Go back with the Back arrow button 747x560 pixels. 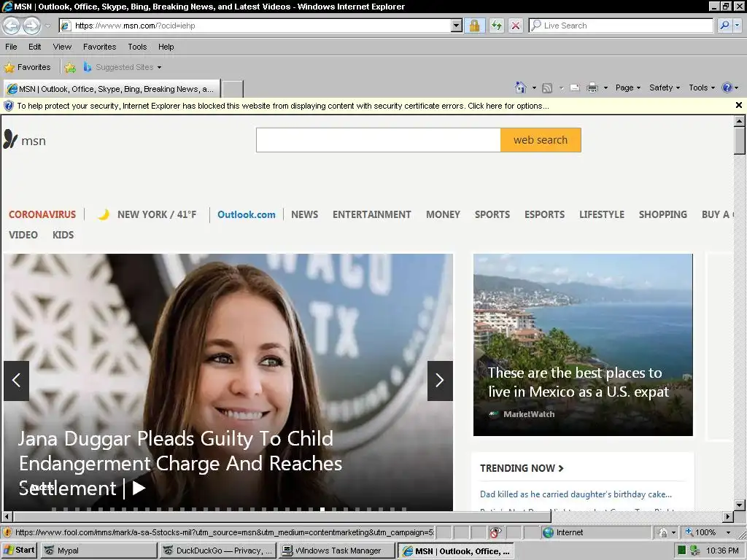(12, 26)
